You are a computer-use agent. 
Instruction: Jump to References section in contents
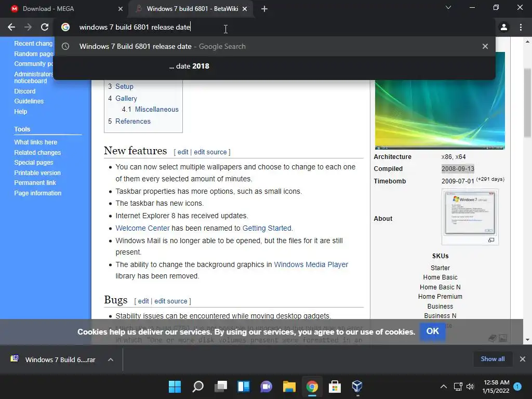(x=132, y=121)
